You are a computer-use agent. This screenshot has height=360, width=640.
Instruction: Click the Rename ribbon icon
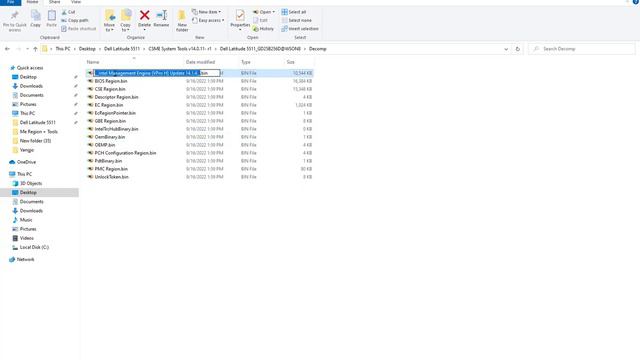(x=161, y=16)
